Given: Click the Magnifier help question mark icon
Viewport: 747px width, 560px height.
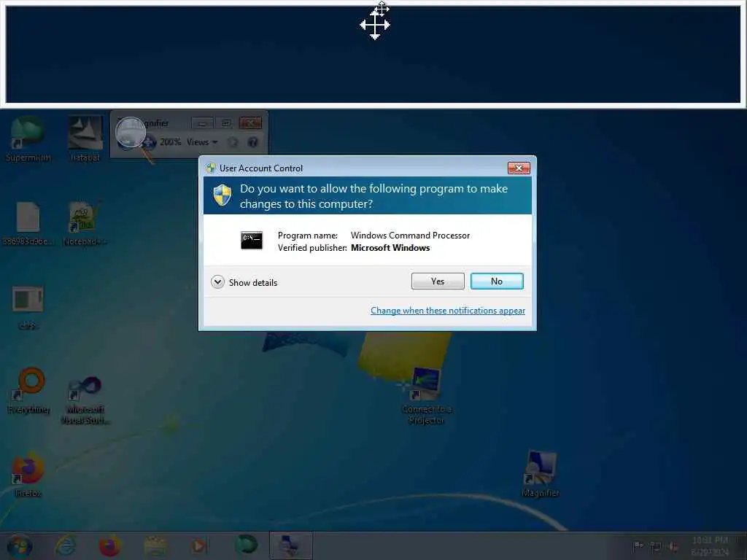Looking at the screenshot, I should pos(253,142).
